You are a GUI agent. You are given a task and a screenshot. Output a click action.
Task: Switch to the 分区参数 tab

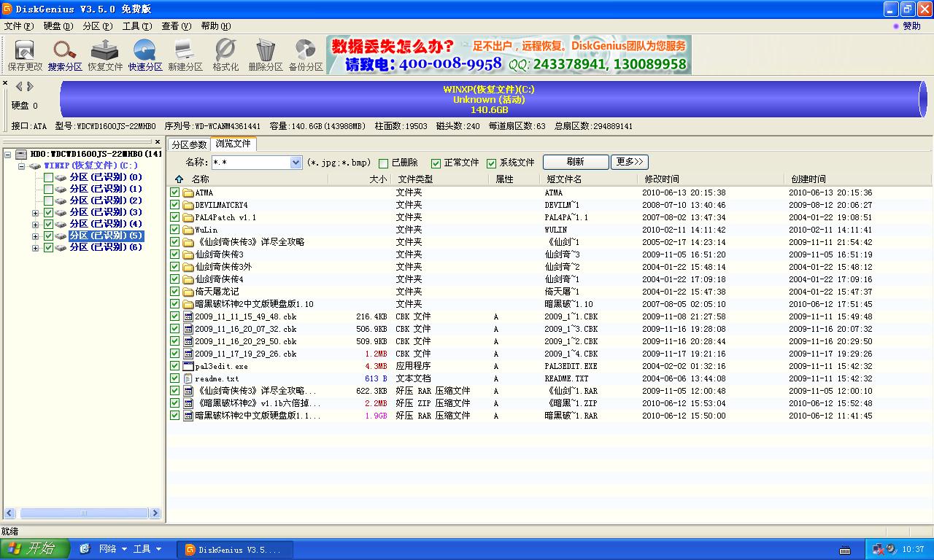pyautogui.click(x=189, y=144)
